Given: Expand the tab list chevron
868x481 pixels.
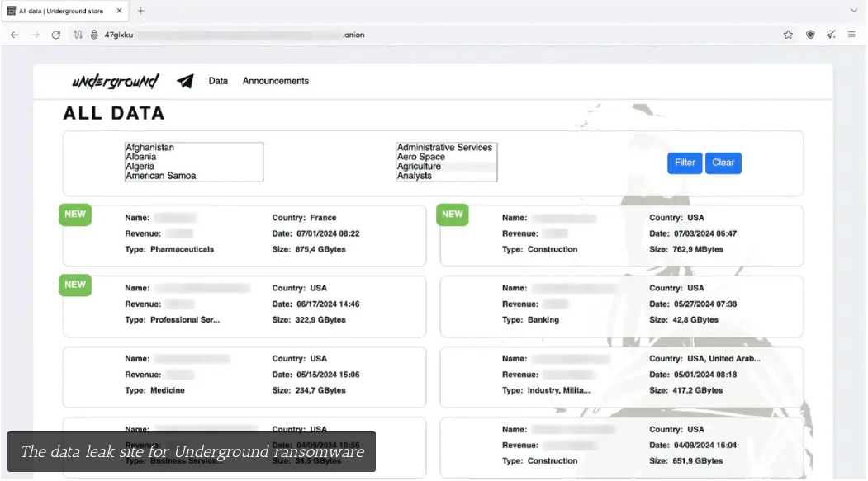Looking at the screenshot, I should (854, 11).
